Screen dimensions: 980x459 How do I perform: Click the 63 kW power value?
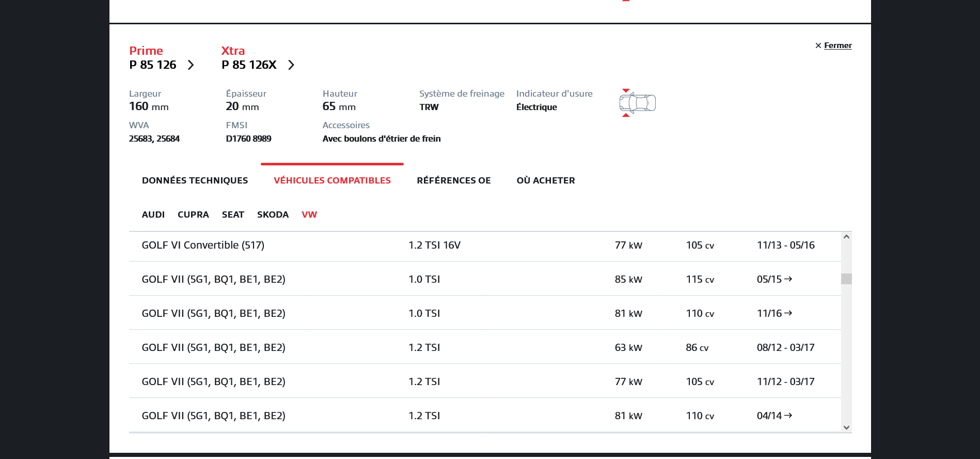628,347
